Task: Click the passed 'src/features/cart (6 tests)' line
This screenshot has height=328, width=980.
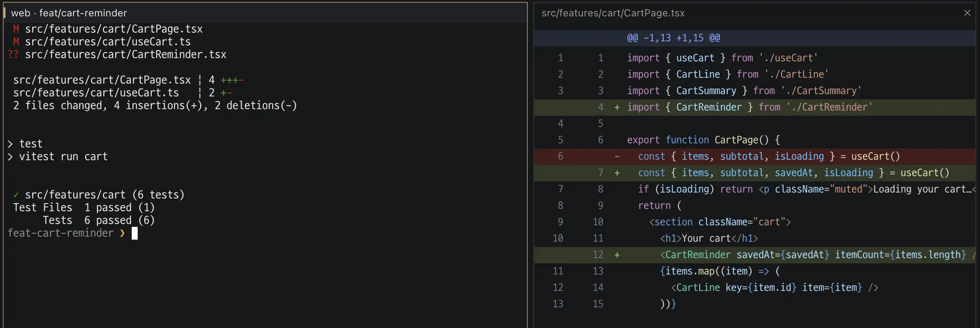Action: tap(99, 195)
